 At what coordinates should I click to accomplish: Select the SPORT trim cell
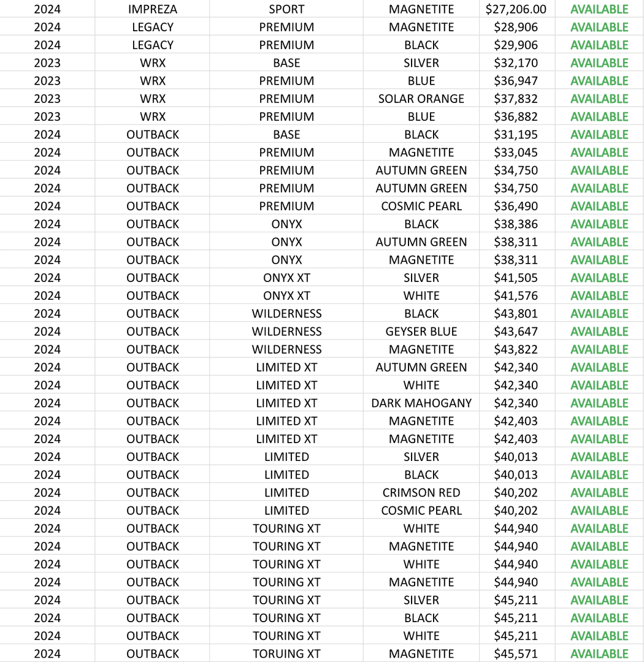286,9
